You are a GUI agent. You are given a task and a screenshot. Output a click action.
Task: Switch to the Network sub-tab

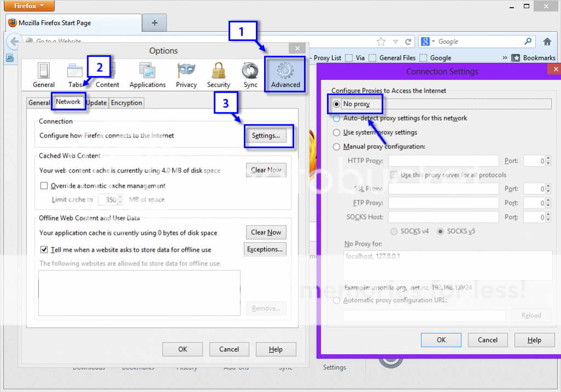tap(68, 102)
